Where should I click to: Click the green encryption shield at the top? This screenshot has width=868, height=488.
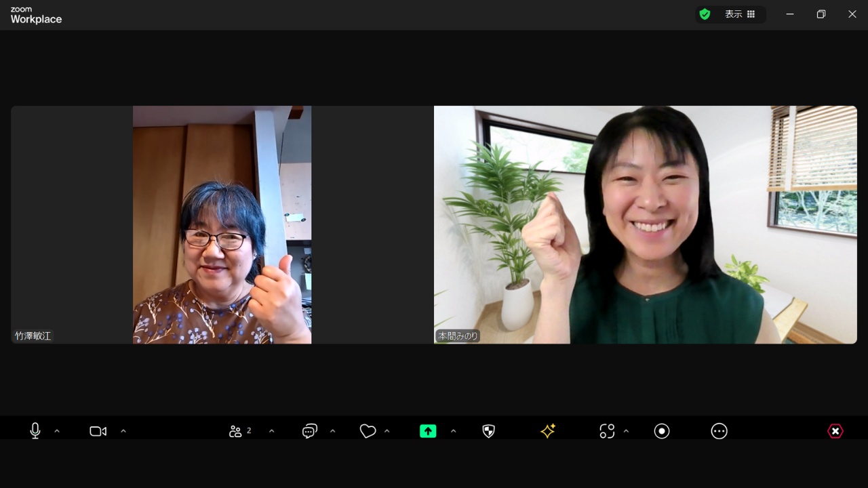(705, 14)
